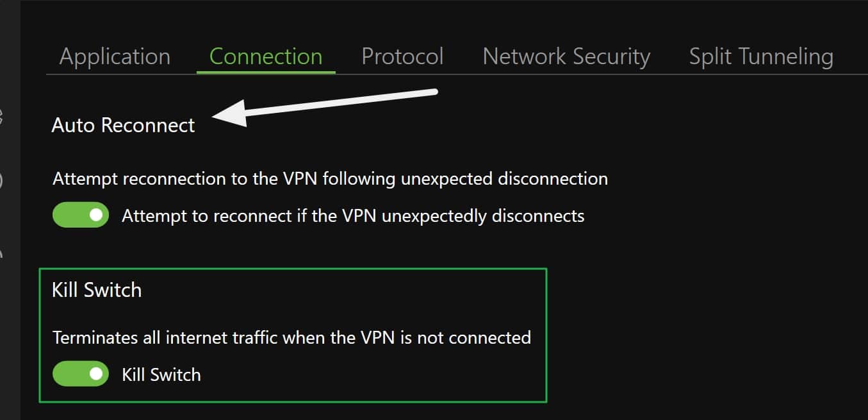Turn off the Kill Switch toggle
Screen dimensions: 868x420
[x=81, y=374]
